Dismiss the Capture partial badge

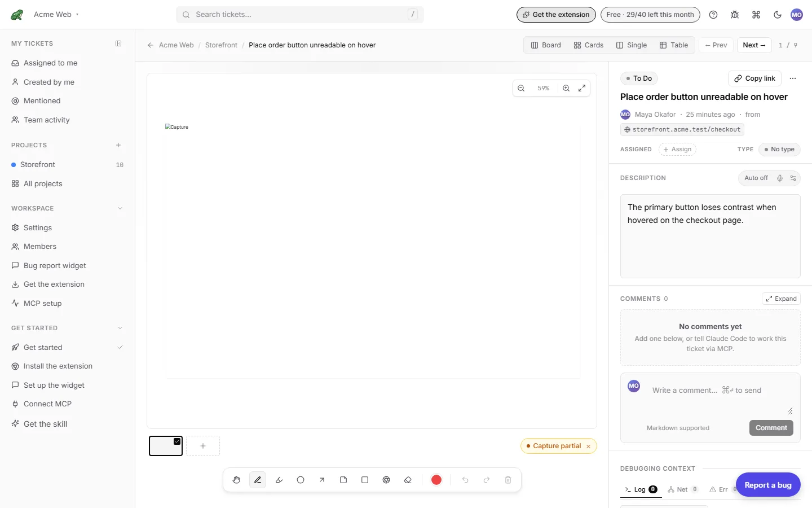tap(588, 446)
